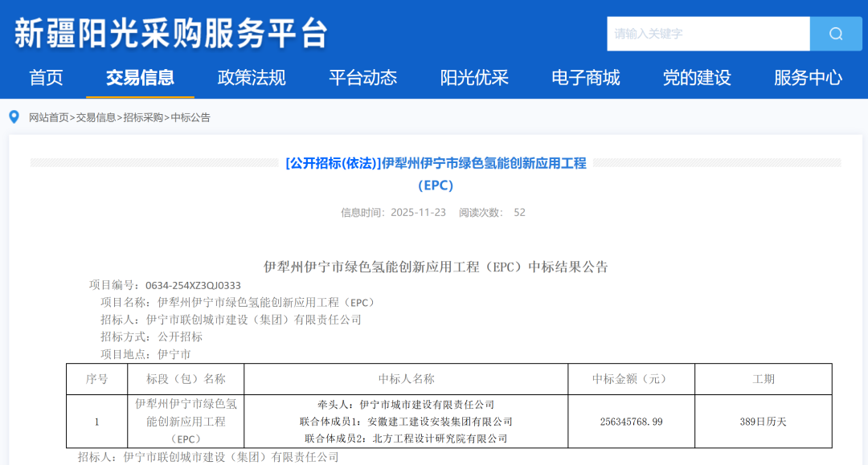
Task: Select the 中标金额 value 256345768.99
Action: coord(630,421)
